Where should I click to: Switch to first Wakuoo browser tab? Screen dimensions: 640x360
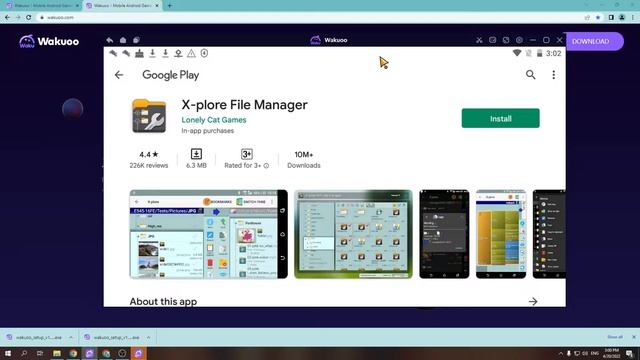[x=42, y=6]
